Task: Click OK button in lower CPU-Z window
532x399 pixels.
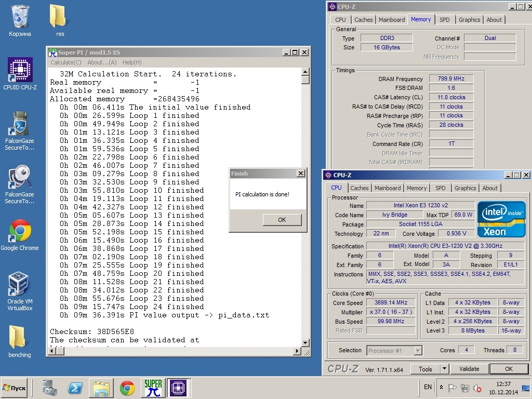Action: point(509,369)
